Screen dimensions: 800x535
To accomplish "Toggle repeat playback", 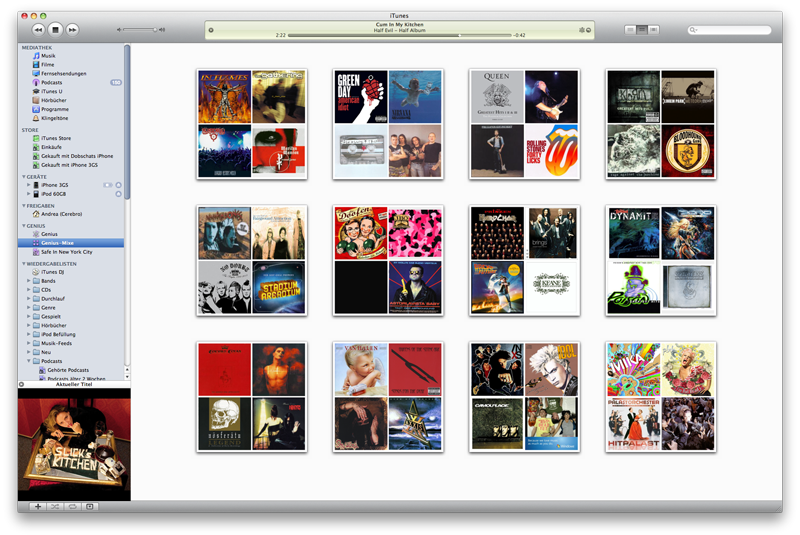I will pyautogui.click(x=72, y=506).
